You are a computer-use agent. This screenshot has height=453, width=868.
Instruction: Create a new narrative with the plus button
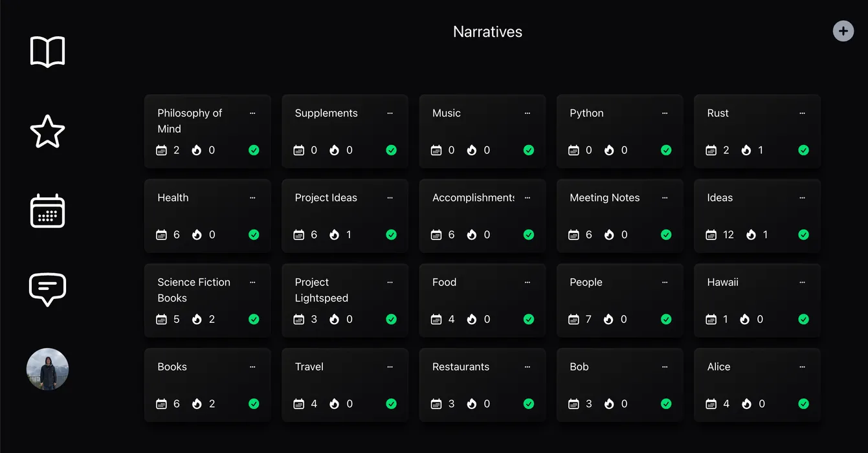(x=843, y=30)
